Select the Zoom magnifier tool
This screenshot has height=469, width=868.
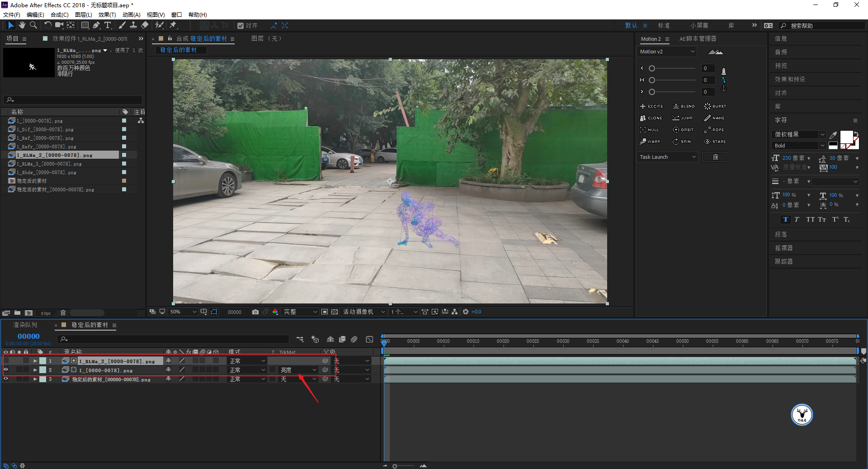coord(33,25)
